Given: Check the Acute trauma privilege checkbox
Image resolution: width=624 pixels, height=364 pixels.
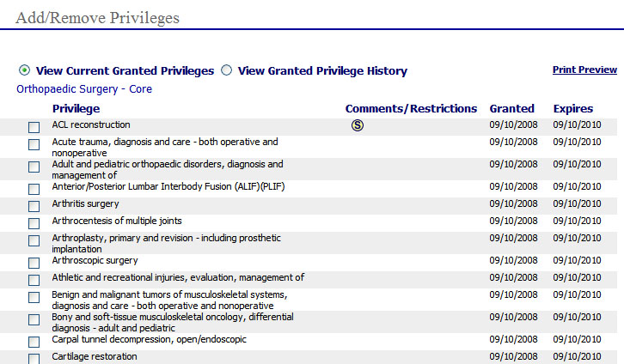Looking at the screenshot, I should [x=34, y=144].
